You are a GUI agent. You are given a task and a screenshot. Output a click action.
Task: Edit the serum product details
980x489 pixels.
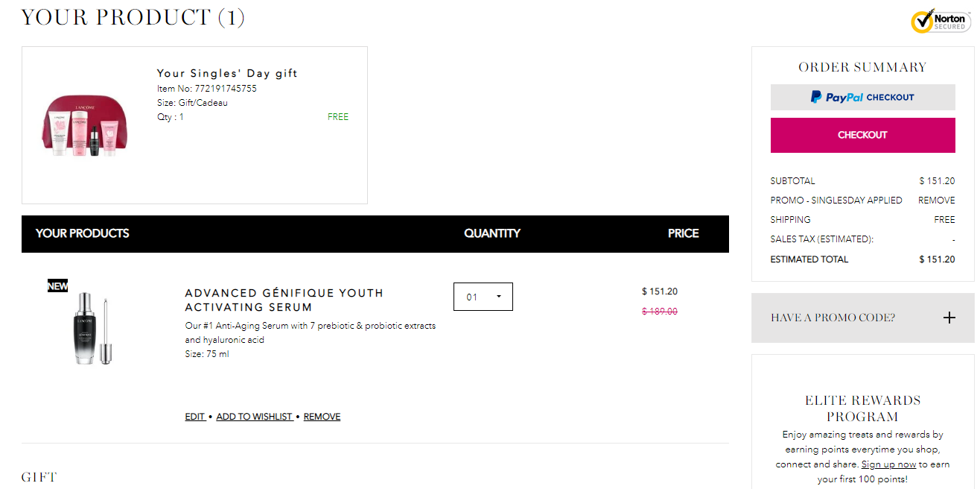[x=195, y=417]
